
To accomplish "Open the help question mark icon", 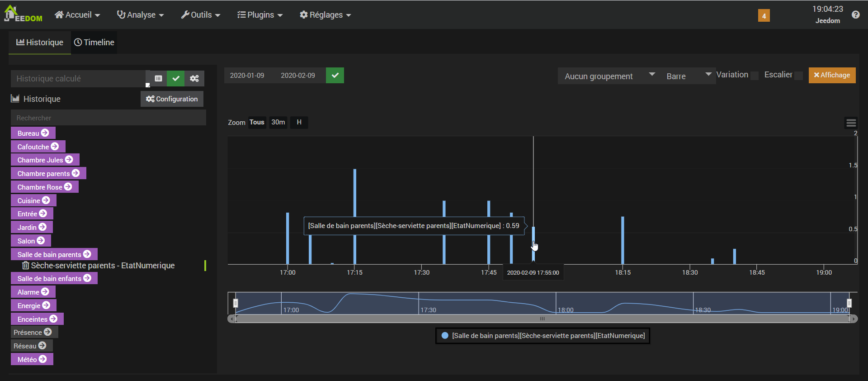I will tap(855, 15).
